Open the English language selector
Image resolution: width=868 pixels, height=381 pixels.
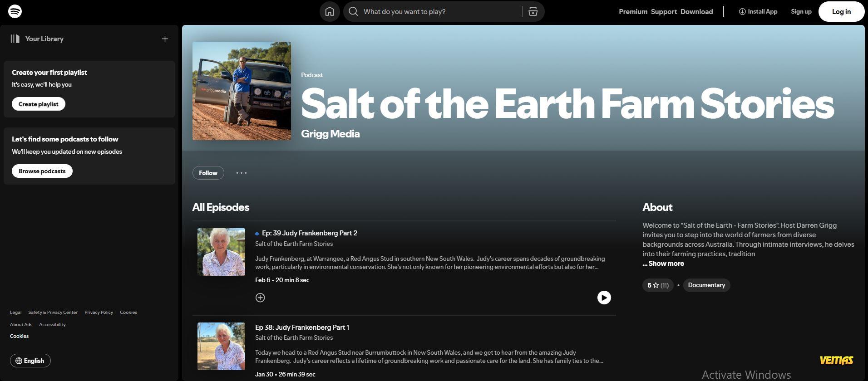(x=30, y=361)
